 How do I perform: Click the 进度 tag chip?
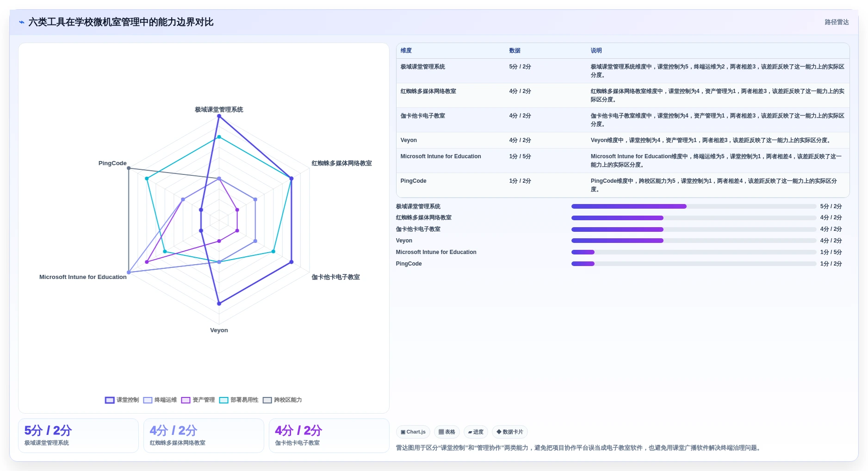click(476, 432)
